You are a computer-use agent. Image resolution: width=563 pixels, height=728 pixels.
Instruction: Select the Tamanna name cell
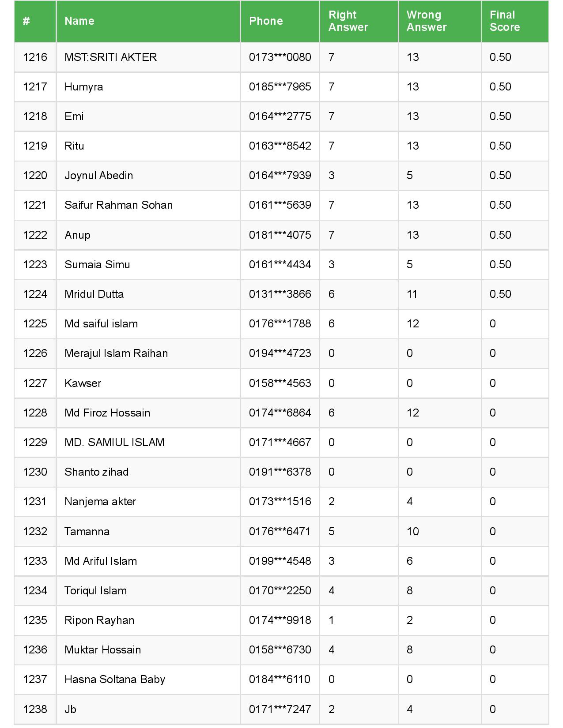click(87, 532)
